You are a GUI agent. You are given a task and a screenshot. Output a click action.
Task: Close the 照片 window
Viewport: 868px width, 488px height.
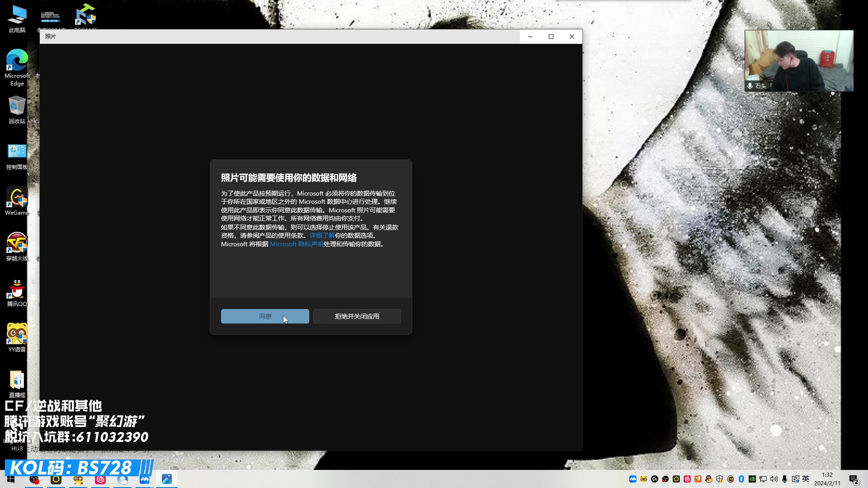click(572, 37)
